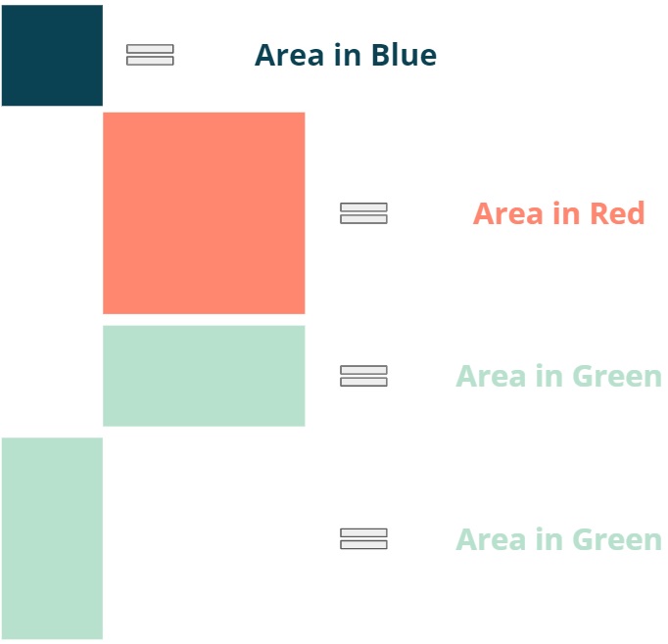Image resolution: width=668 pixels, height=644 pixels.
Task: Click the tall vertical green rectangle
Action: pyautogui.click(x=52, y=538)
